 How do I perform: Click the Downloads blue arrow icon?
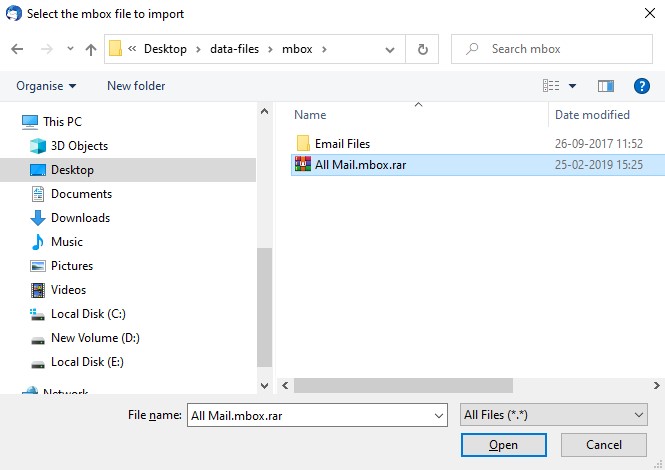[38, 218]
